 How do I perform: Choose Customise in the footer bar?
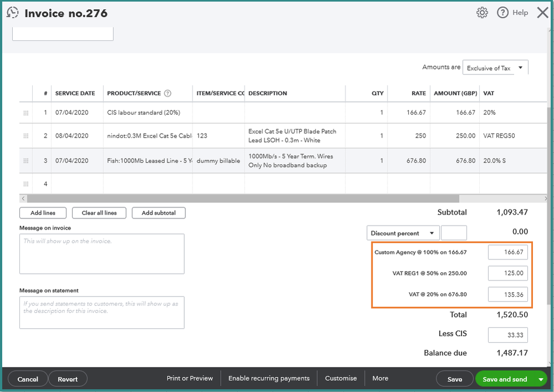coord(340,378)
